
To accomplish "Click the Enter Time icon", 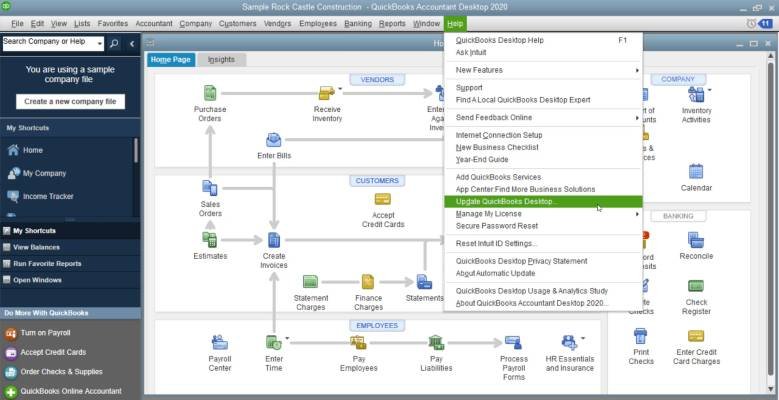I will [274, 342].
